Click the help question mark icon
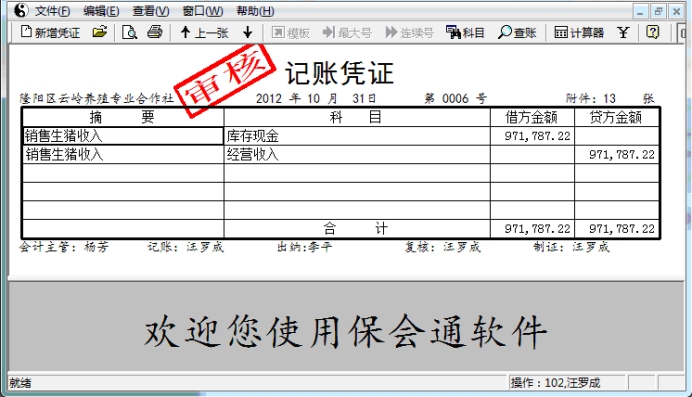This screenshot has height=397, width=692. (x=652, y=32)
